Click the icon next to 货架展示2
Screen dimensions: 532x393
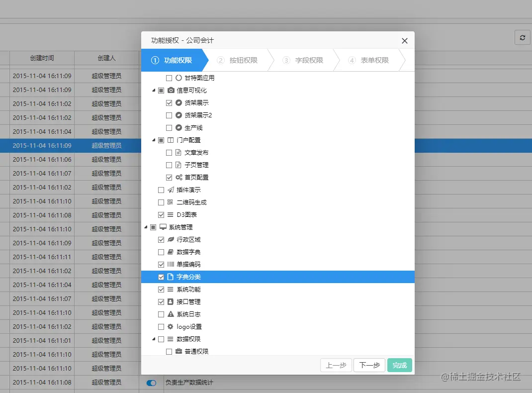pos(178,115)
